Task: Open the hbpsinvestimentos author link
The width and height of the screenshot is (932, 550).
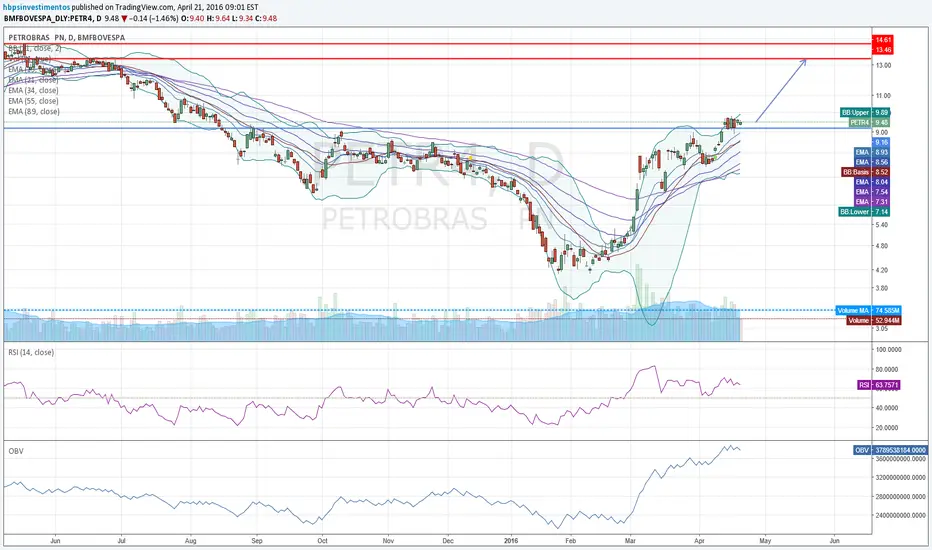Action: point(37,7)
